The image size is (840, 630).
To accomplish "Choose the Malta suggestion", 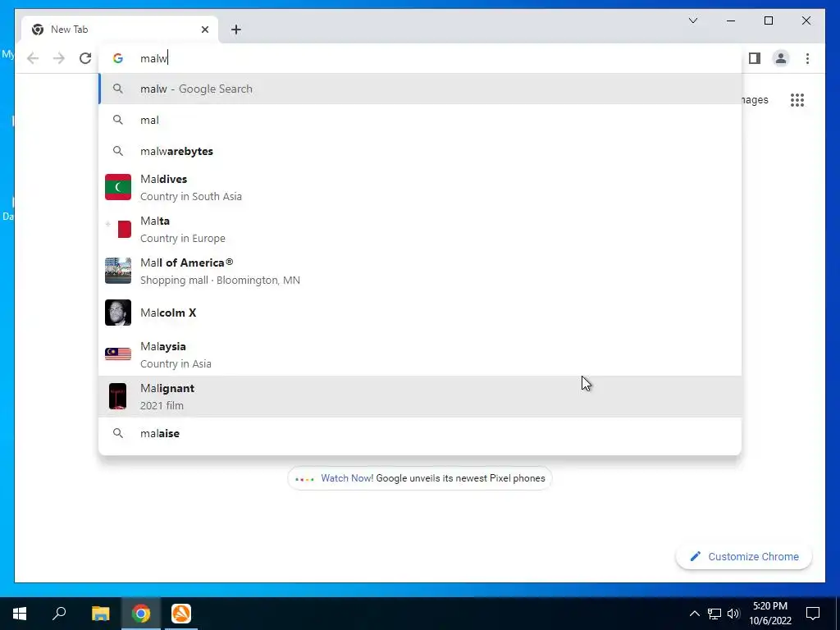I will (420, 230).
